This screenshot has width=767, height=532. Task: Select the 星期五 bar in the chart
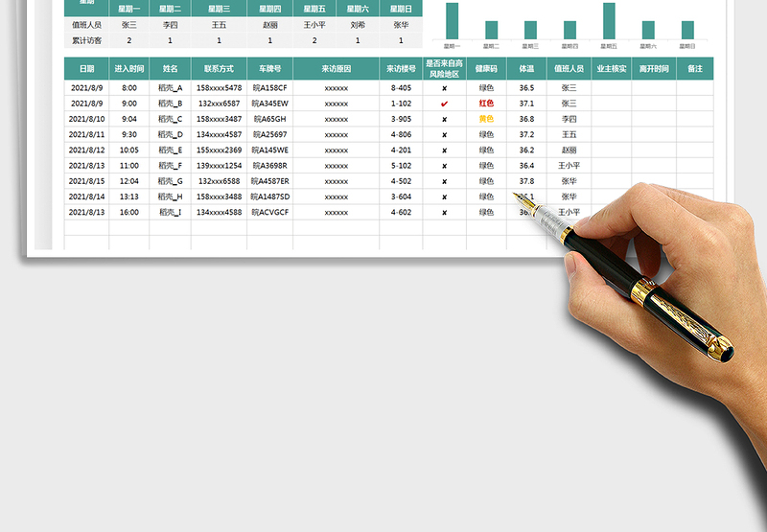click(609, 21)
